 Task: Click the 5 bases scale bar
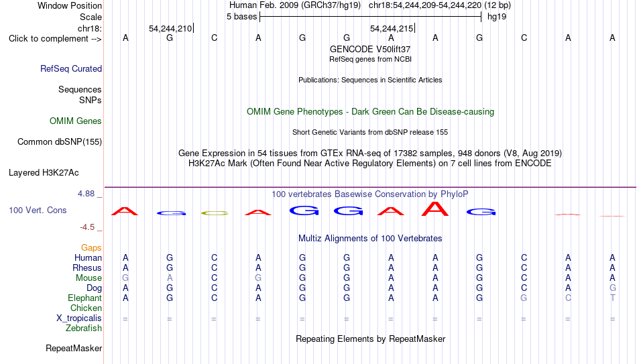[x=371, y=17]
